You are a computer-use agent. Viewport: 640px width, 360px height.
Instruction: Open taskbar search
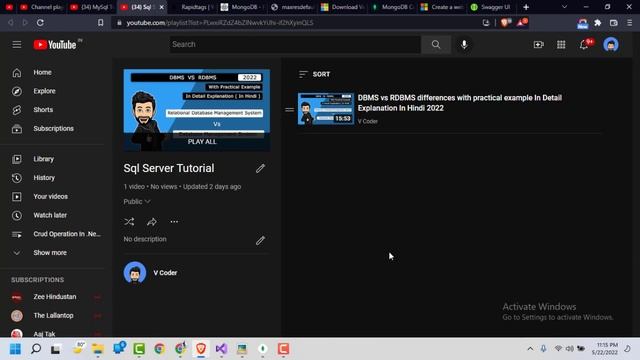36,349
